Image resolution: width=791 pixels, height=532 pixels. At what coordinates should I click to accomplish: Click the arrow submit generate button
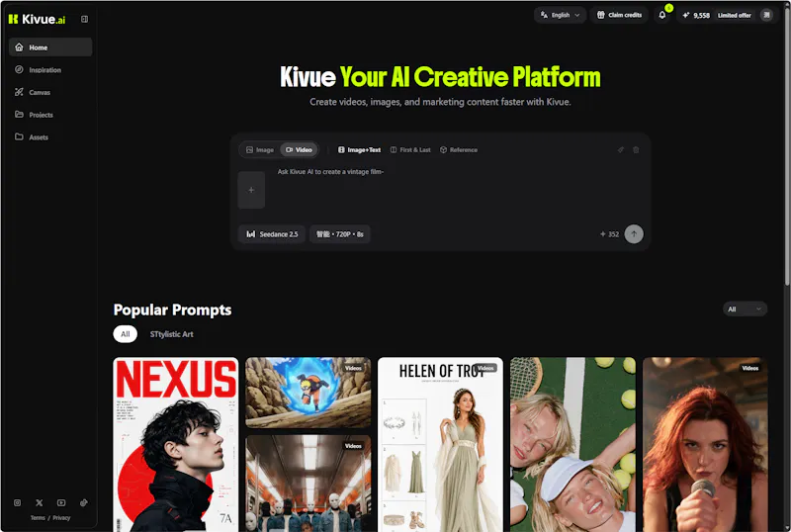pos(634,234)
